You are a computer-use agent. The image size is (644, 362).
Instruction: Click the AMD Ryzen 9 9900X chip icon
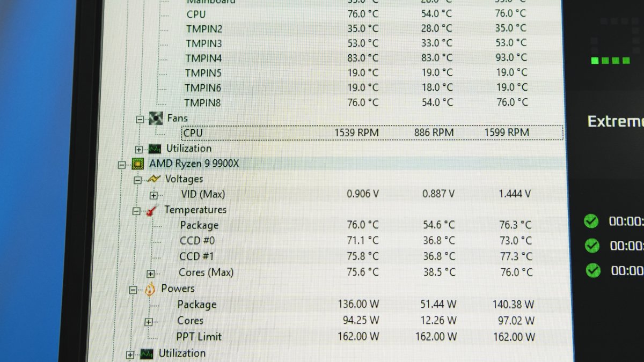137,164
